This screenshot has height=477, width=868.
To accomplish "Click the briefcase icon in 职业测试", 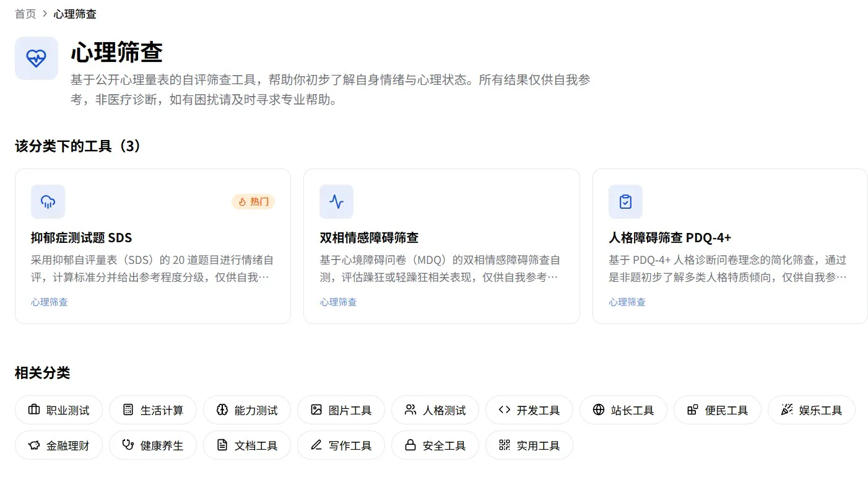I will coord(34,409).
